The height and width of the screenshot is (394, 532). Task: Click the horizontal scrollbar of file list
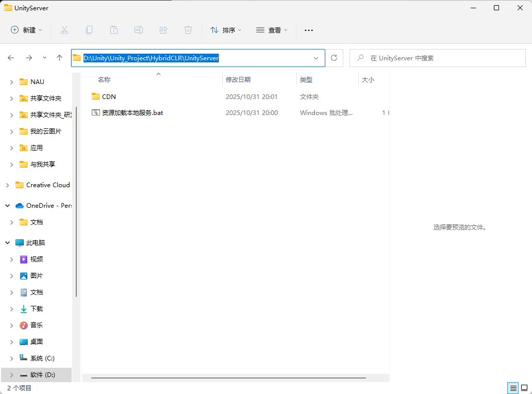tap(228, 377)
